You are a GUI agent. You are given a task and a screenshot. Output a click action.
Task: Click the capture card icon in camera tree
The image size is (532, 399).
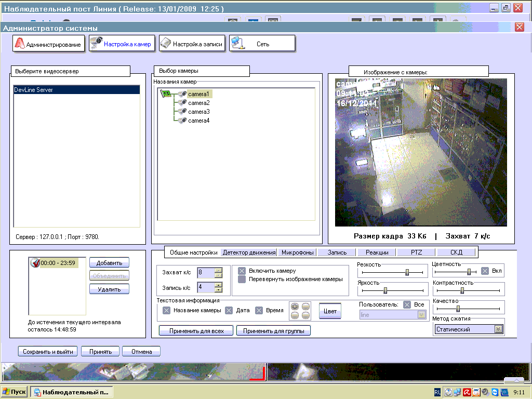coord(166,94)
